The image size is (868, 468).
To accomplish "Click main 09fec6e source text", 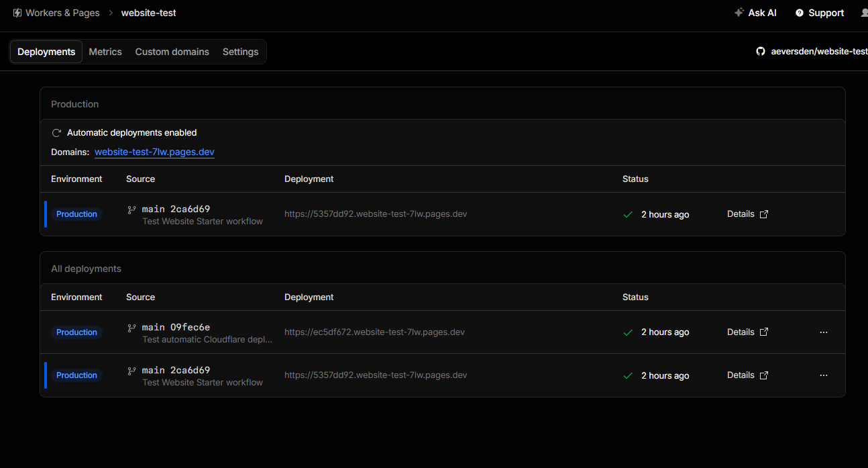I will [176, 327].
